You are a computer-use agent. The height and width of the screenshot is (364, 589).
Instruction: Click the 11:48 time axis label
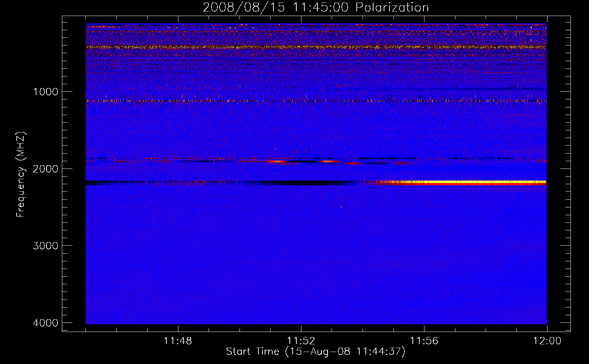[x=178, y=341]
